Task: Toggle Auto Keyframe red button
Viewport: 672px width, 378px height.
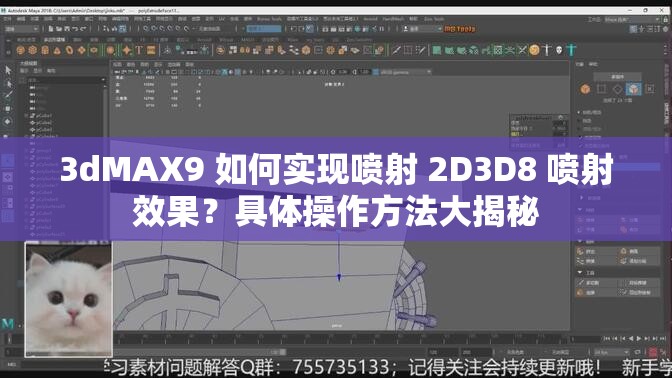Action: [653, 352]
